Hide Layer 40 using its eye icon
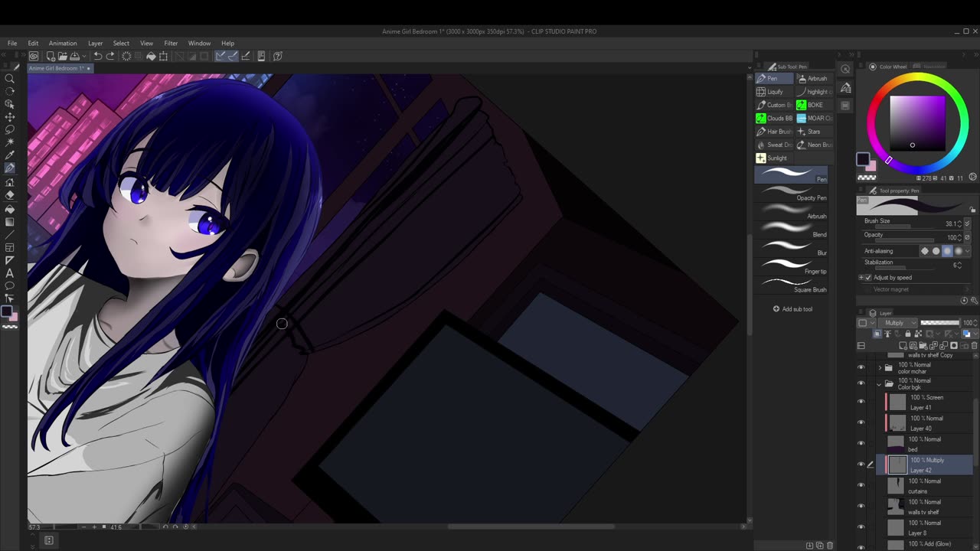Screen dimensions: 980x551 coord(861,422)
